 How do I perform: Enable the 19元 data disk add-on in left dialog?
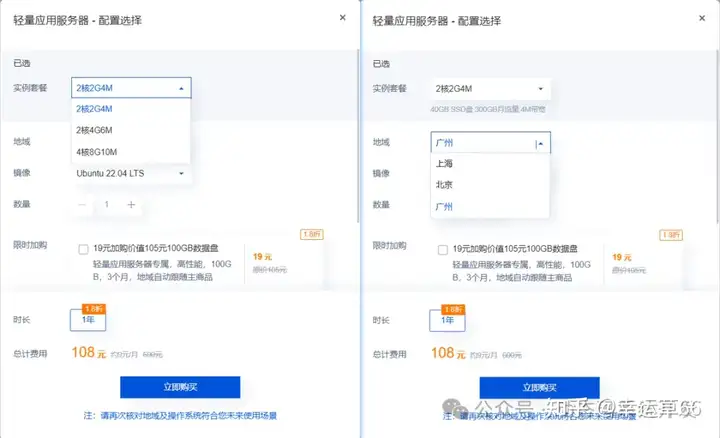[x=83, y=249]
